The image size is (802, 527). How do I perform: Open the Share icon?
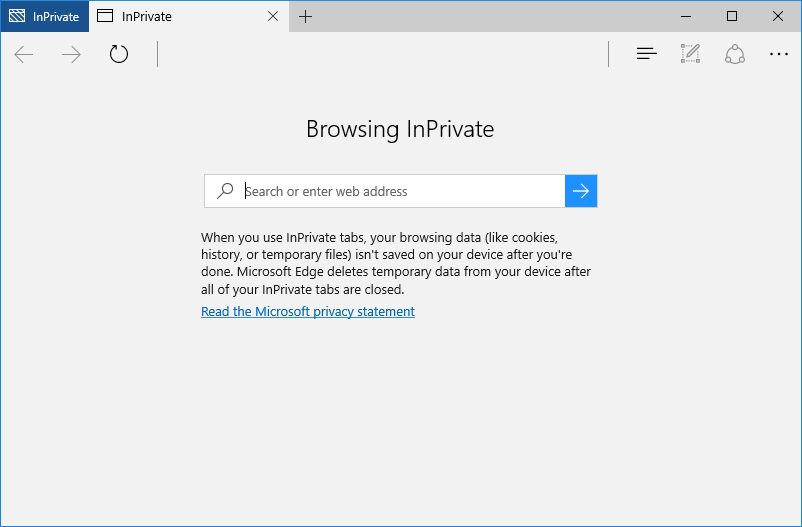[734, 54]
